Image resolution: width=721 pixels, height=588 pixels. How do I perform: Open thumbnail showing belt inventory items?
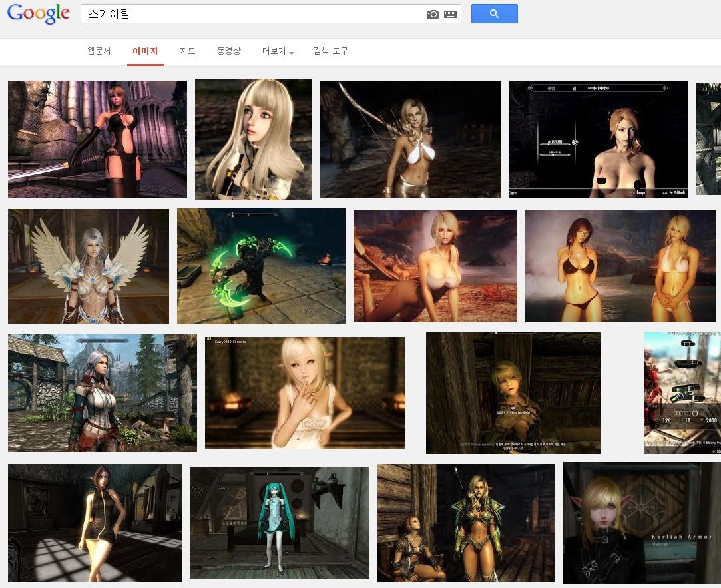682,393
